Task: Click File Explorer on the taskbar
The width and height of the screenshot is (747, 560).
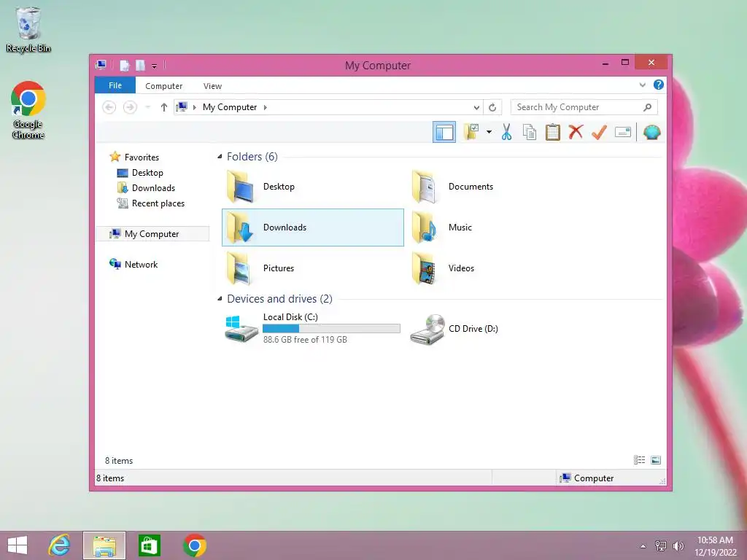Action: click(104, 545)
